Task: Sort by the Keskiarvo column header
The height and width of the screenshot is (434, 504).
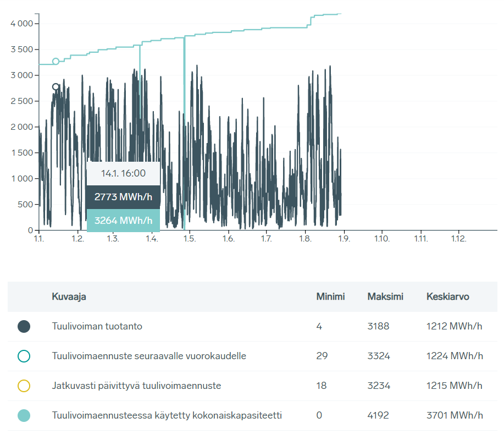Action: pos(447,296)
